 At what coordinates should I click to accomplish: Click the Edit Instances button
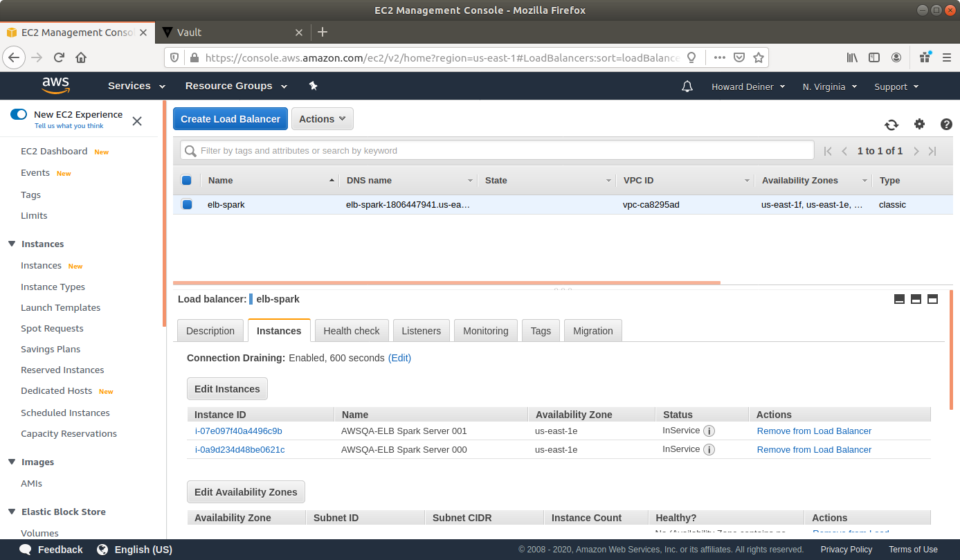coord(227,389)
